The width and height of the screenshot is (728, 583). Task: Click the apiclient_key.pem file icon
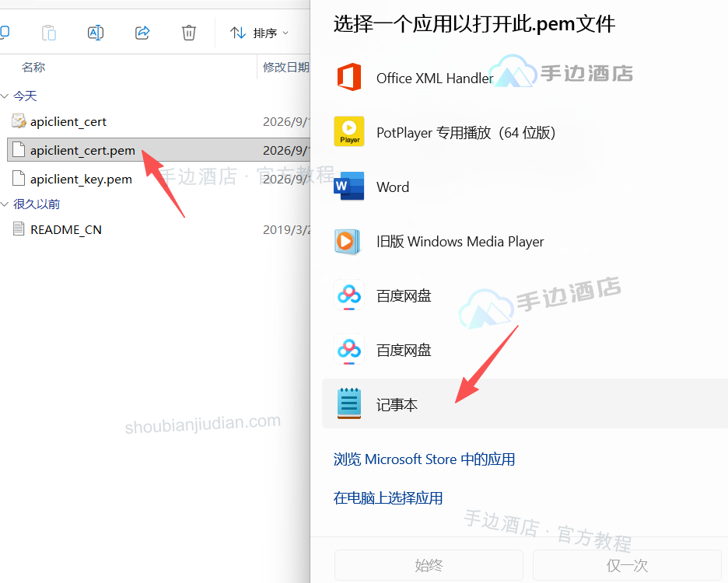pos(19,179)
